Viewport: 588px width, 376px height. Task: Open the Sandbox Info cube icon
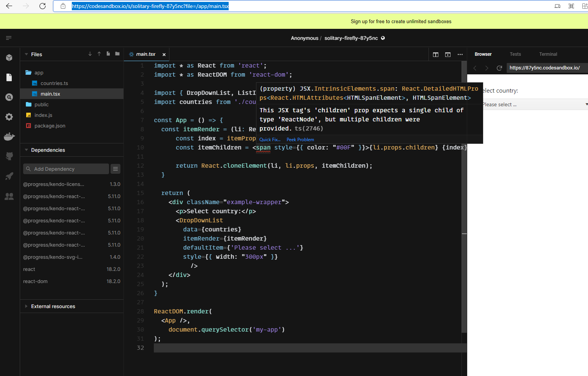coord(9,58)
